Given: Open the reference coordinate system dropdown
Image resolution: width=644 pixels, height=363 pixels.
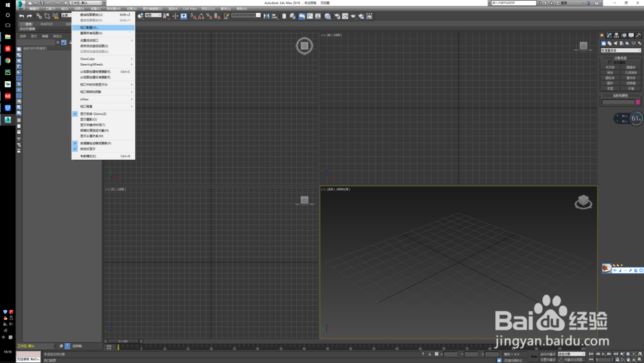Looking at the screenshot, I should click(x=153, y=15).
